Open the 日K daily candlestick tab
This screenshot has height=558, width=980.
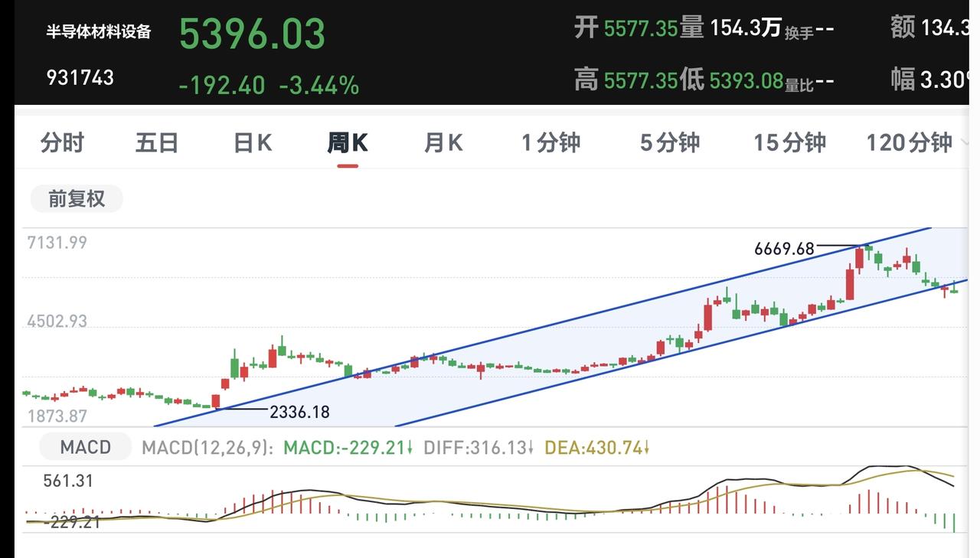point(253,143)
